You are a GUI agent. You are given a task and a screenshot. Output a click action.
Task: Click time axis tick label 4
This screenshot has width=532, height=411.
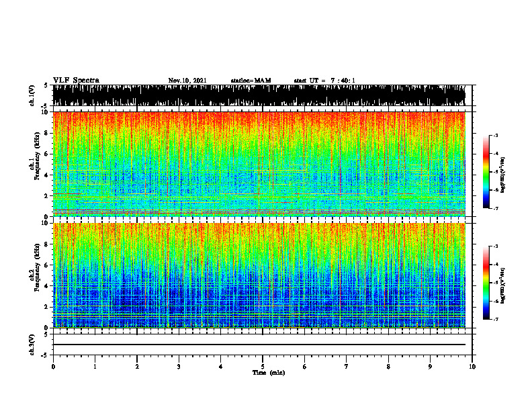tap(221, 367)
